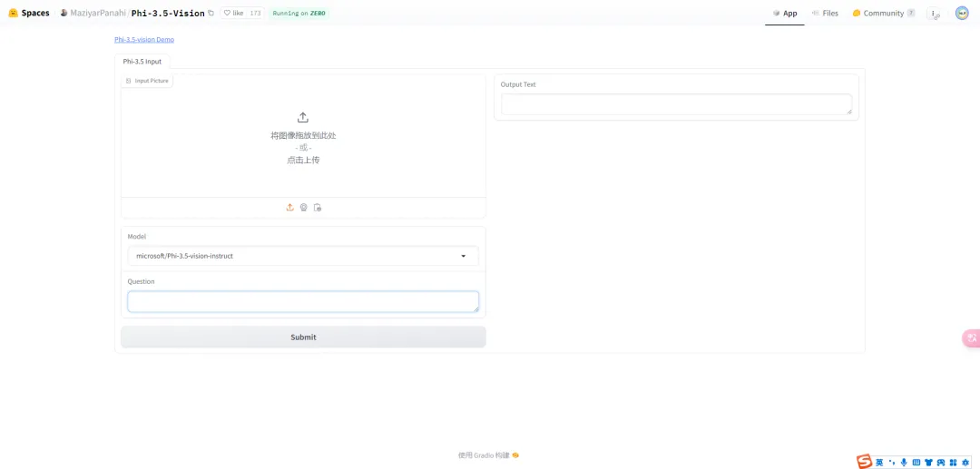Focus the microsoft/Phi-3.5-vision-instruct model field
The width and height of the screenshot is (980, 469).
[x=303, y=256]
